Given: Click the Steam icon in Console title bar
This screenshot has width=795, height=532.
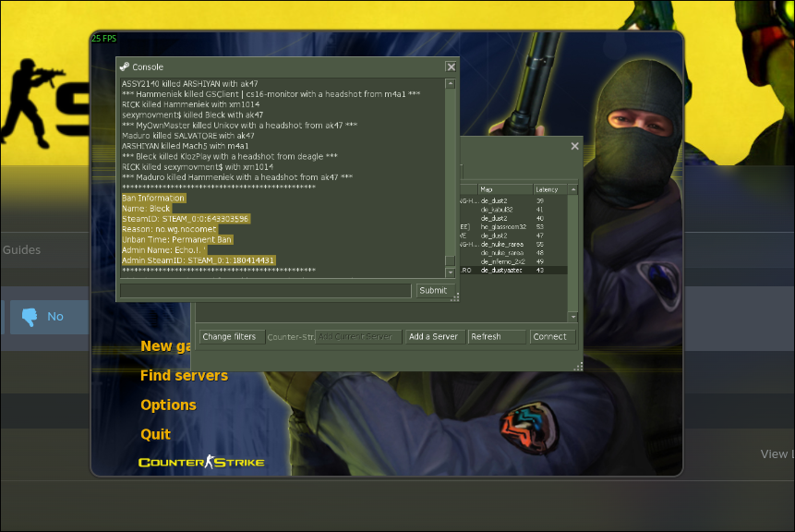Looking at the screenshot, I should click(125, 66).
